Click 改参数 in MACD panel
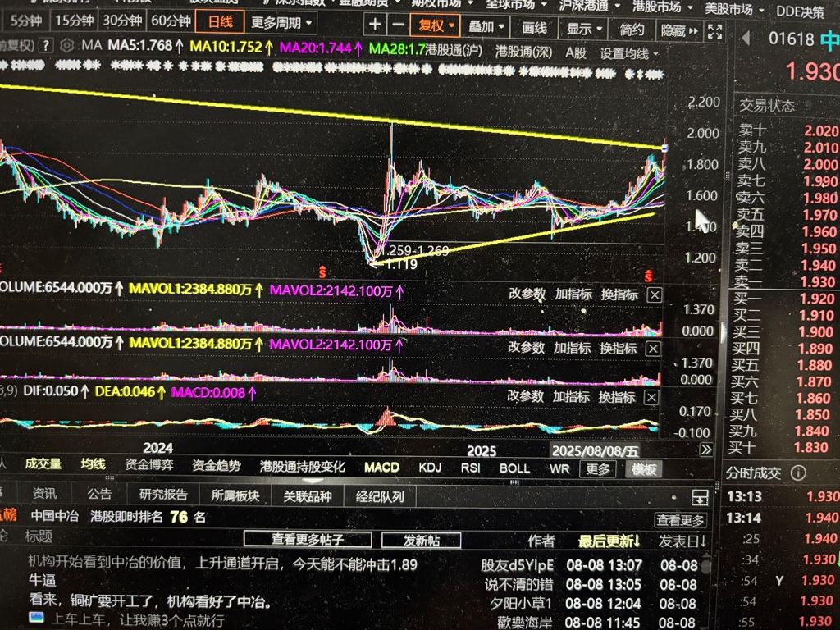Screen dimensions: 840x630 point(525,396)
